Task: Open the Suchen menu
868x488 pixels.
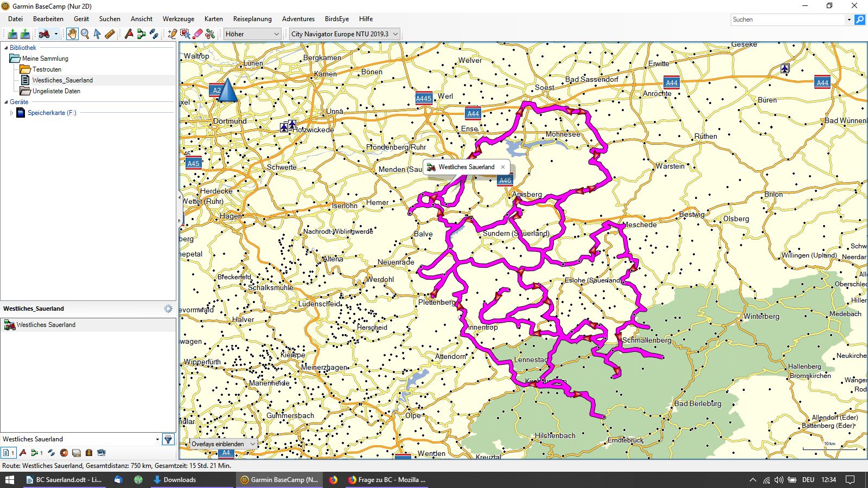Action: (x=110, y=19)
